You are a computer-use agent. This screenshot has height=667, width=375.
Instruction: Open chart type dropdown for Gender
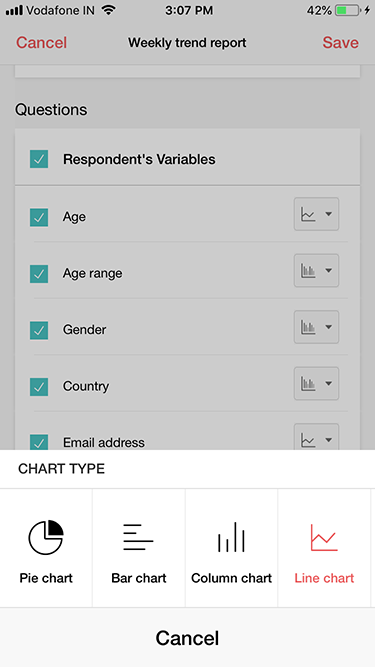click(316, 327)
